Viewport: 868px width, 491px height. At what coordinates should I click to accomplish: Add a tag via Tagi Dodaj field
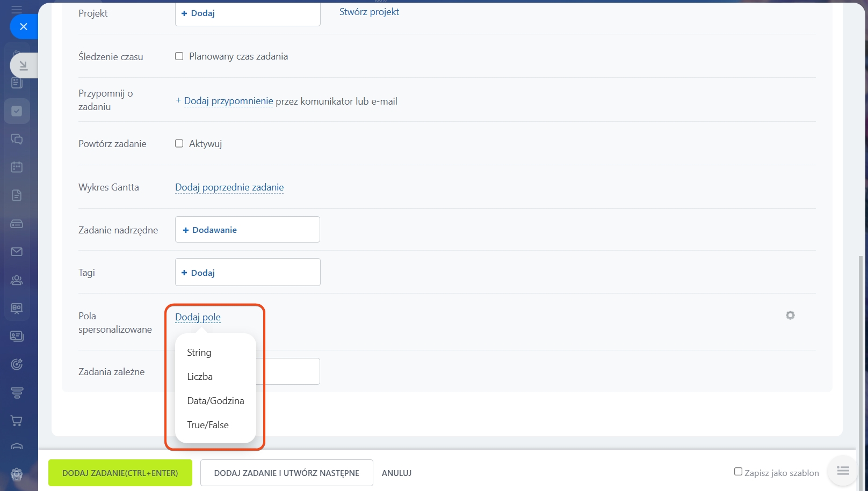click(x=248, y=272)
